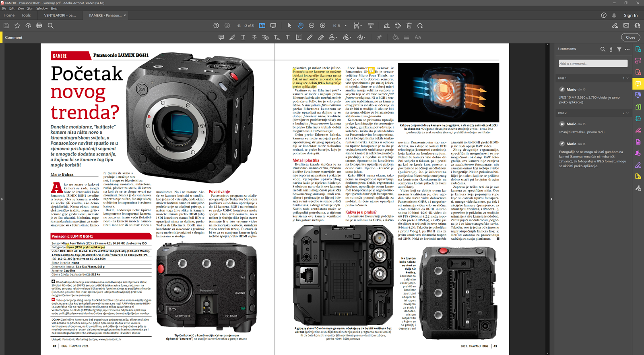The width and height of the screenshot is (644, 355).
Task: Toggle the two-page view mode
Action: pos(262,25)
